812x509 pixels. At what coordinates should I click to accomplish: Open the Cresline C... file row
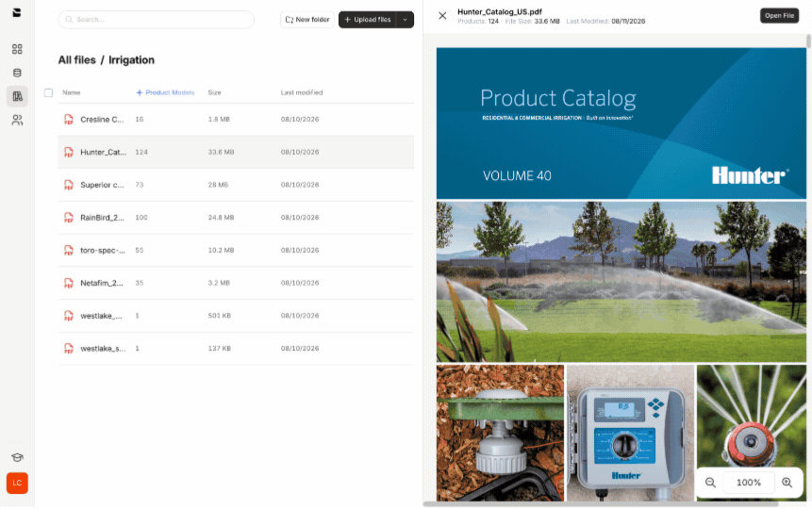click(x=236, y=120)
